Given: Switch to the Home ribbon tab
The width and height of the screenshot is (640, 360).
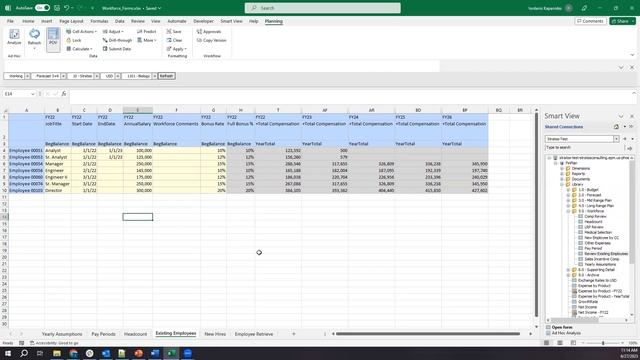Looking at the screenshot, I should coord(28,21).
